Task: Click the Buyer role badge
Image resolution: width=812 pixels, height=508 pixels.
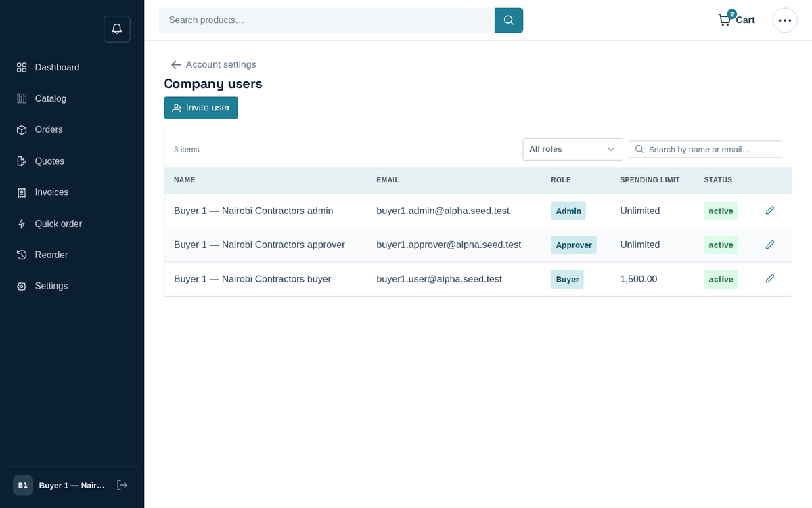Action: click(x=567, y=279)
